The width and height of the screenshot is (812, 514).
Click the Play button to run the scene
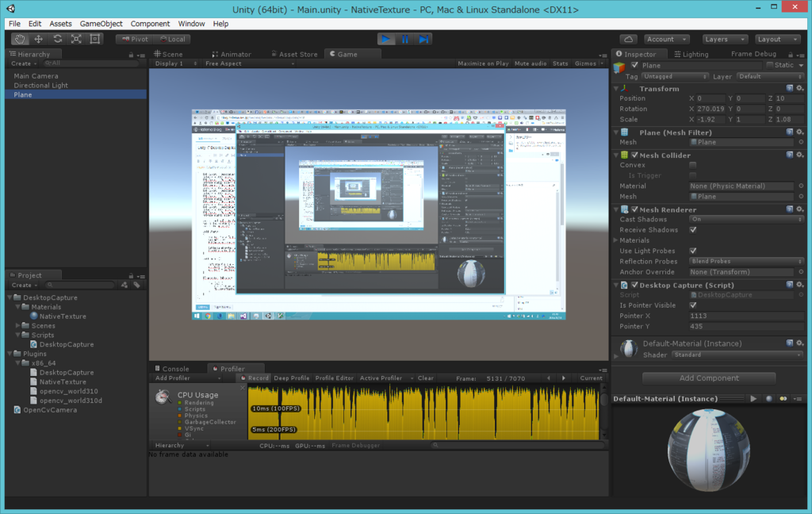point(386,38)
